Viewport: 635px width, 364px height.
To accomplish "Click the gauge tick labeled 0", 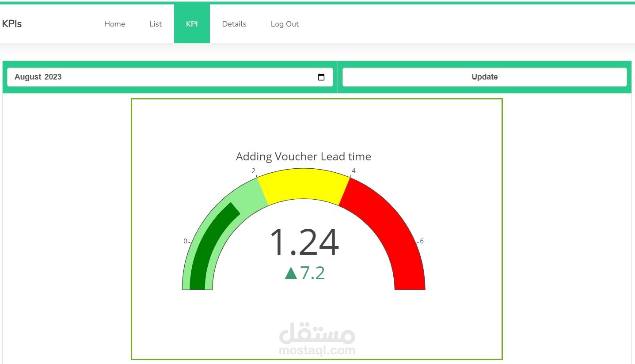I will pyautogui.click(x=186, y=241).
